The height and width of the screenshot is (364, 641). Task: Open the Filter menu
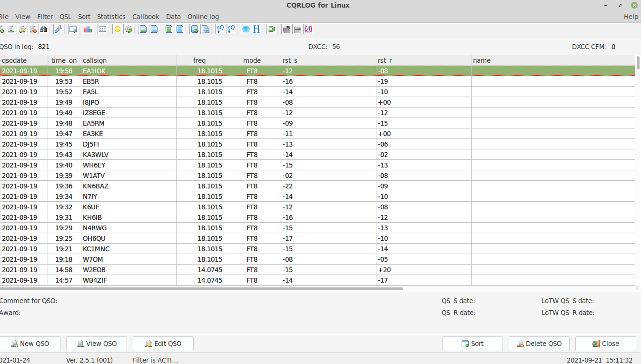click(x=45, y=17)
